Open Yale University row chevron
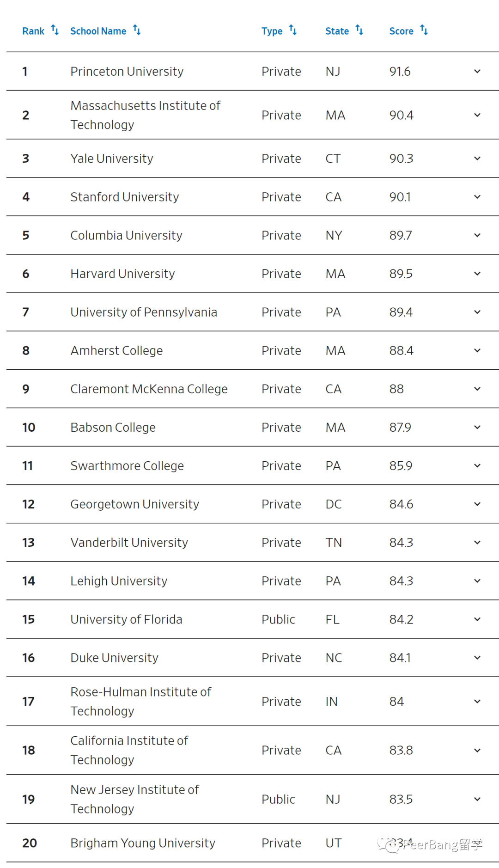This screenshot has width=499, height=868. (477, 158)
